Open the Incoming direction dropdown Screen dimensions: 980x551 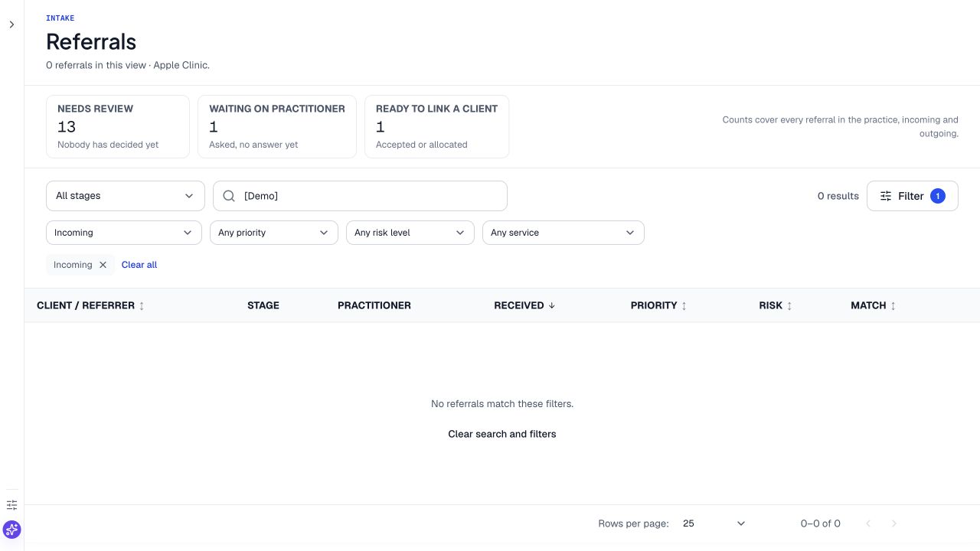(x=124, y=233)
